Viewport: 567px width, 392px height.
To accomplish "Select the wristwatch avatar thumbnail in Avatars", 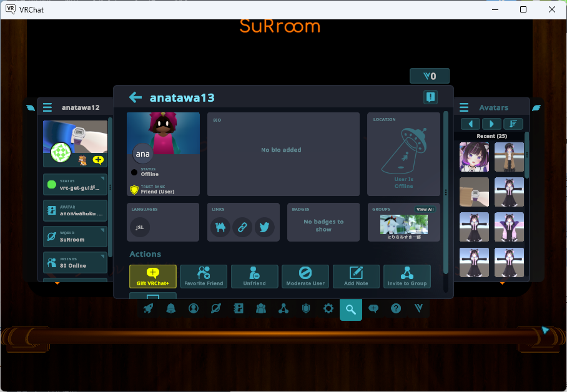I will [474, 192].
